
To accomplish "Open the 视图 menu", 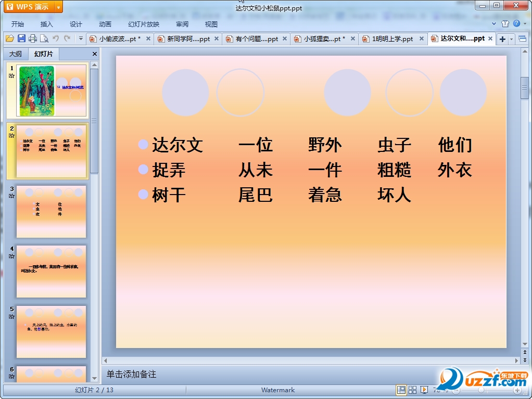I will click(x=211, y=24).
